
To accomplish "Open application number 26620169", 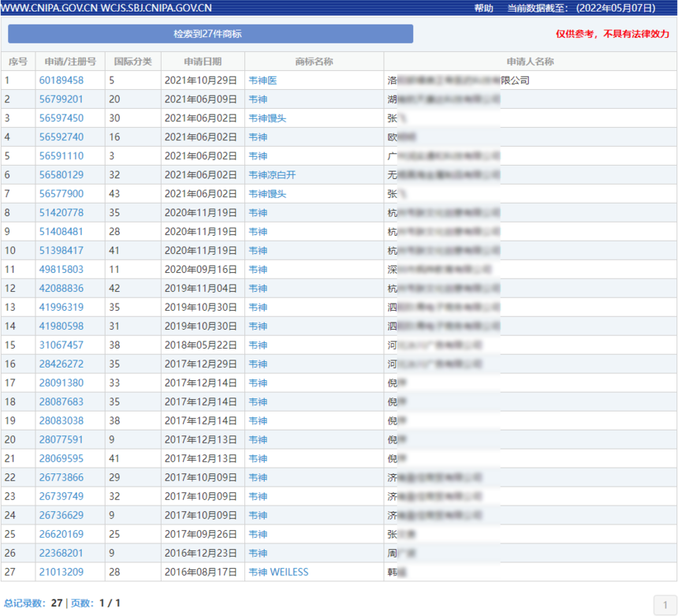I will tap(61, 534).
